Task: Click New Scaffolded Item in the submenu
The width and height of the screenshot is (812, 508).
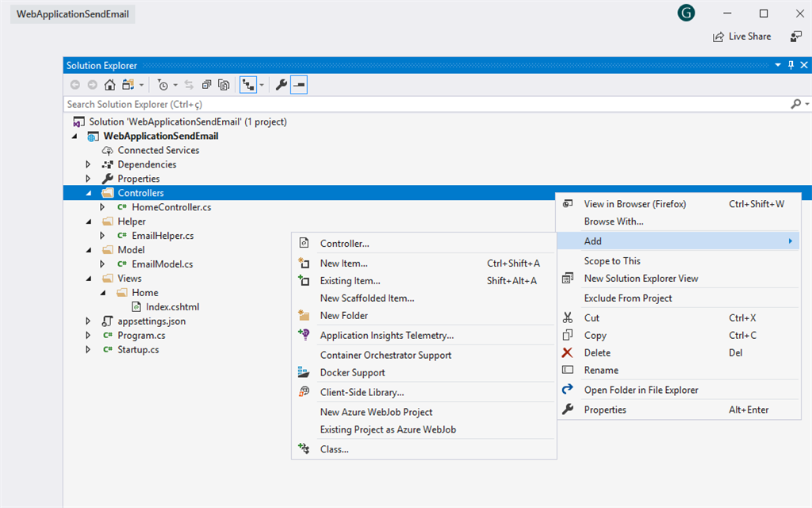Action: coord(366,298)
